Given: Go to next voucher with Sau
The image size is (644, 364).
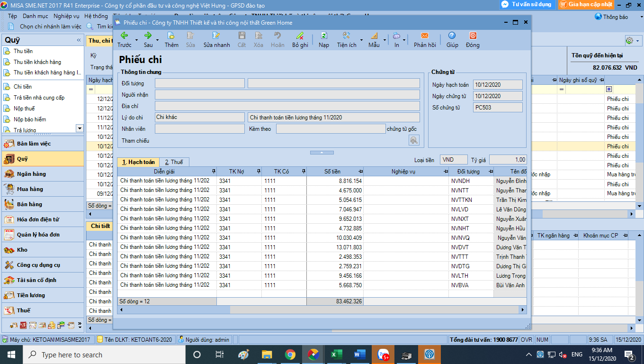Looking at the screenshot, I should (148, 39).
